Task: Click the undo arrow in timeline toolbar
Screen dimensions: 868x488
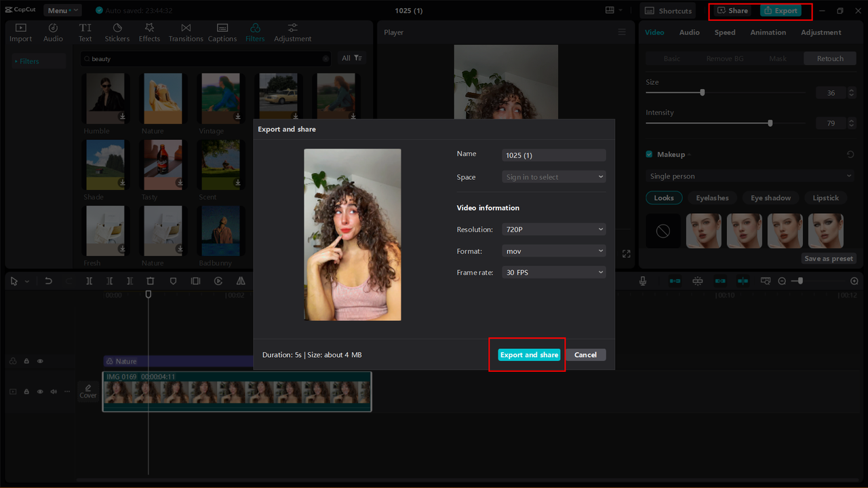Action: click(48, 281)
